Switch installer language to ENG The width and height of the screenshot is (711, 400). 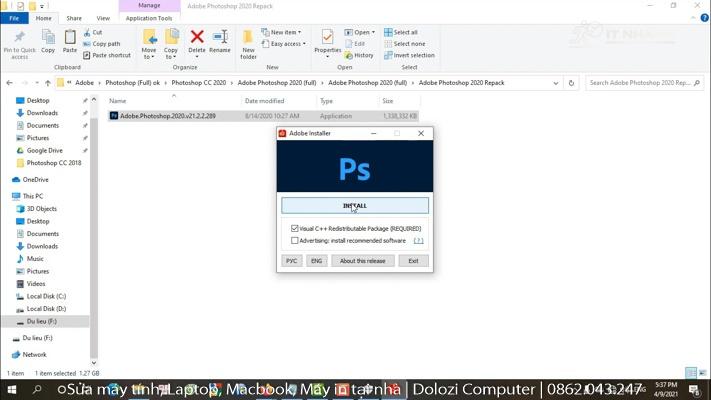(316, 261)
